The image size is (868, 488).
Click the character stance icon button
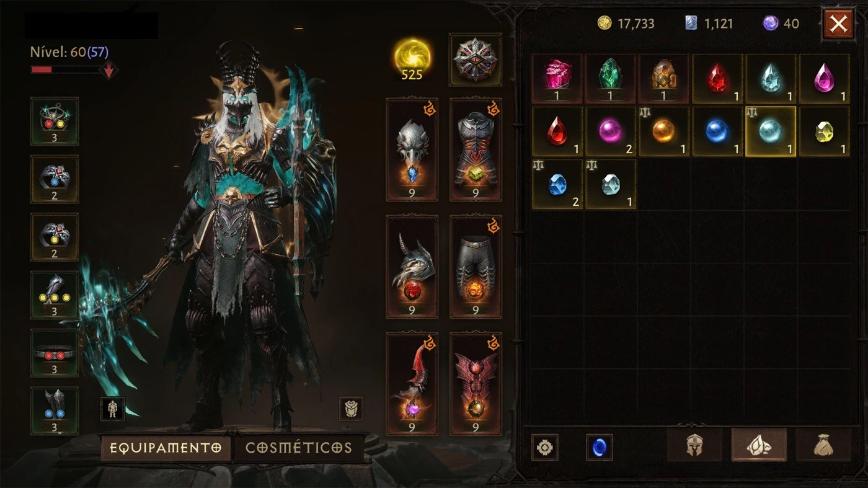[112, 409]
